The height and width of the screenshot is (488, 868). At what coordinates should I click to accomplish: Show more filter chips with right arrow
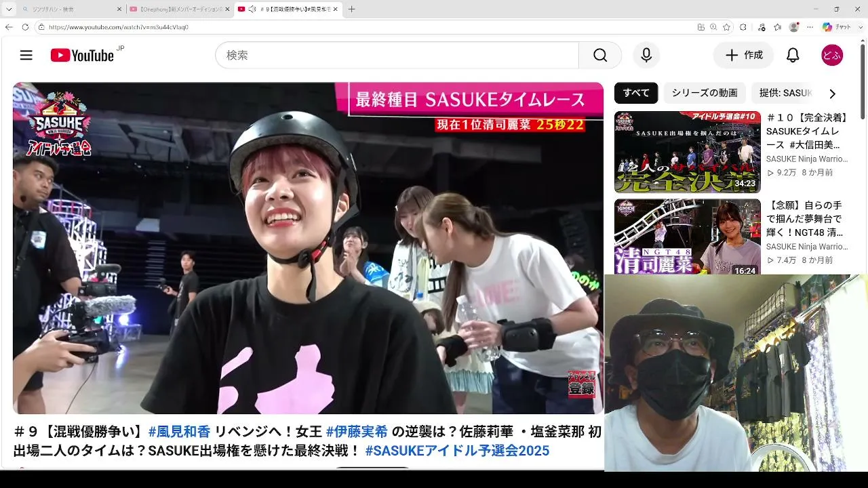pos(832,94)
